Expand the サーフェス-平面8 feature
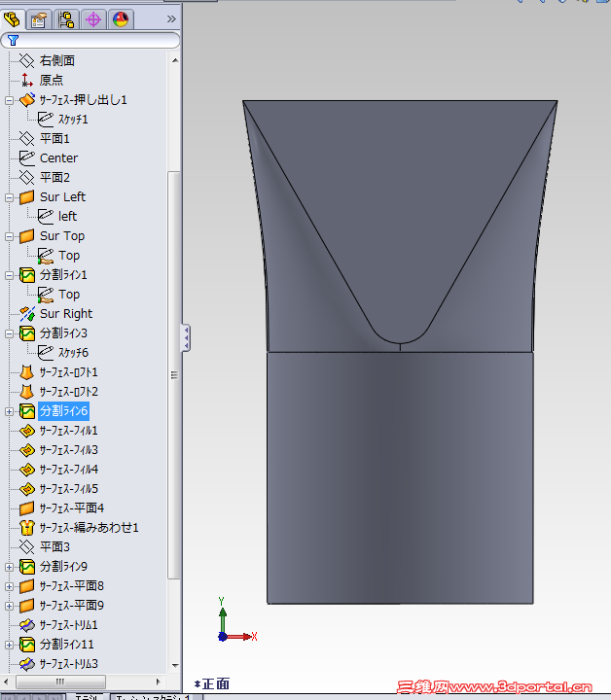This screenshot has width=611, height=700. 9,586
